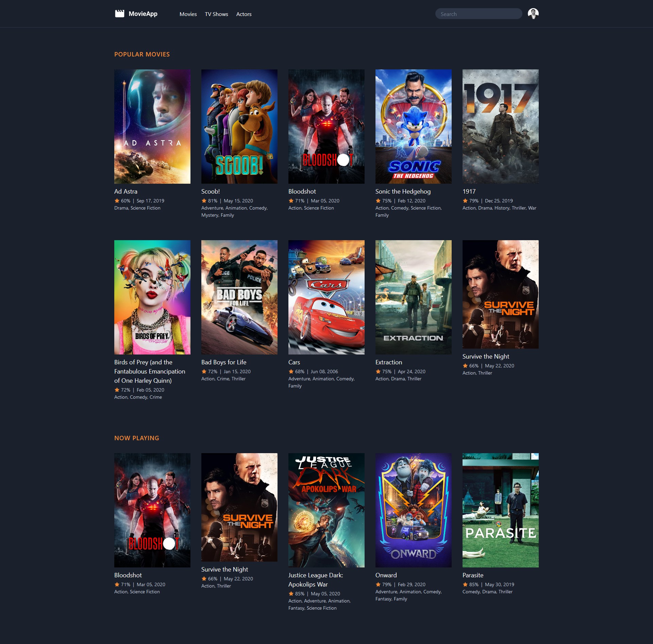Click the star rating icon under Ad Astra
This screenshot has width=653, height=644.
(117, 201)
